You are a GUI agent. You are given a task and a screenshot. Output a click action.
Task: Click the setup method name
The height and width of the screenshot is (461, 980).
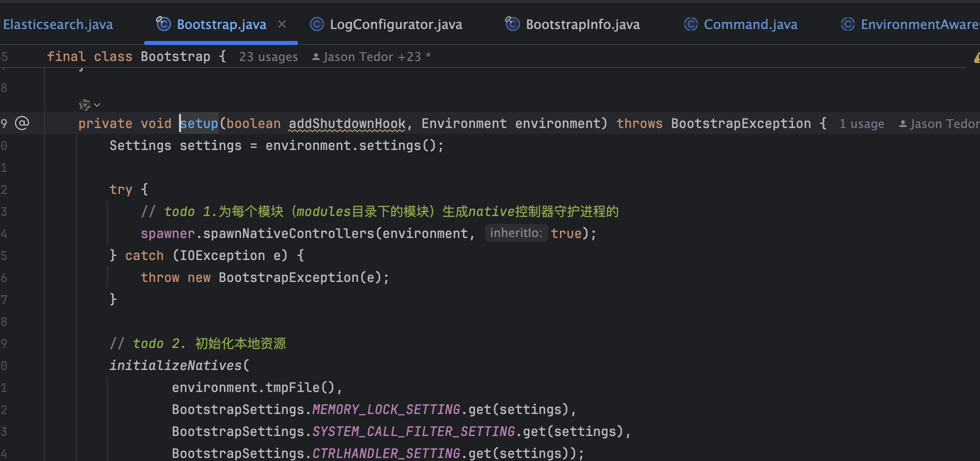coord(199,123)
